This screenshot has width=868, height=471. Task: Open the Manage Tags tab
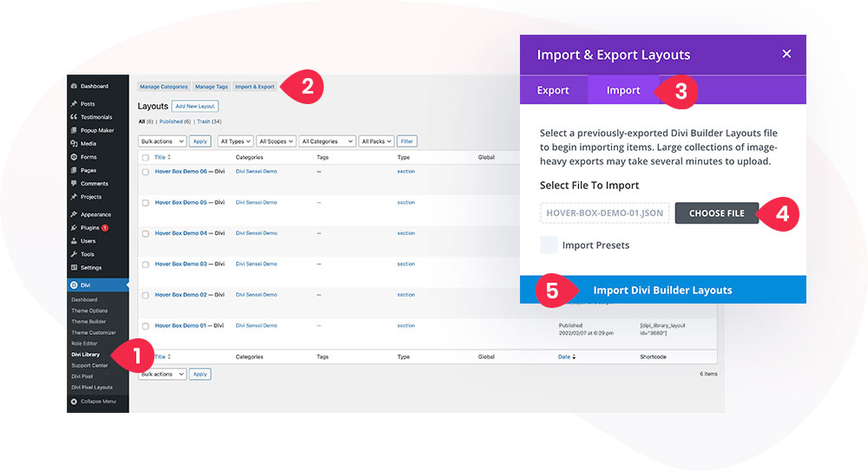pos(211,87)
